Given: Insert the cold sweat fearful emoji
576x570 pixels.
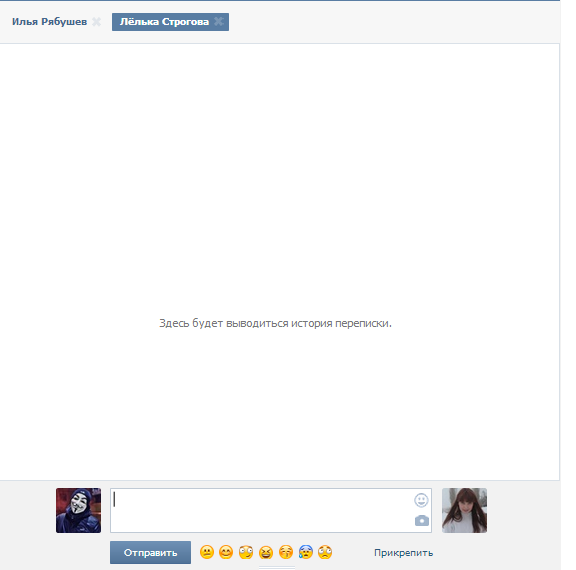Looking at the screenshot, I should [x=306, y=552].
